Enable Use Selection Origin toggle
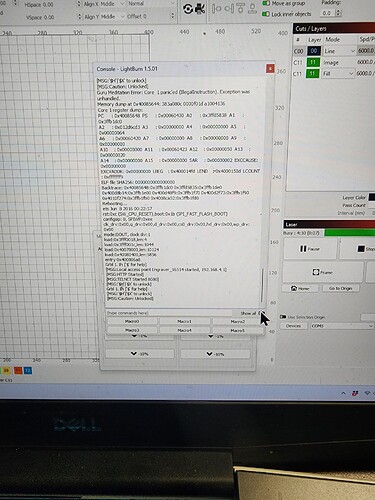This screenshot has height=500, width=375. [x=283, y=317]
